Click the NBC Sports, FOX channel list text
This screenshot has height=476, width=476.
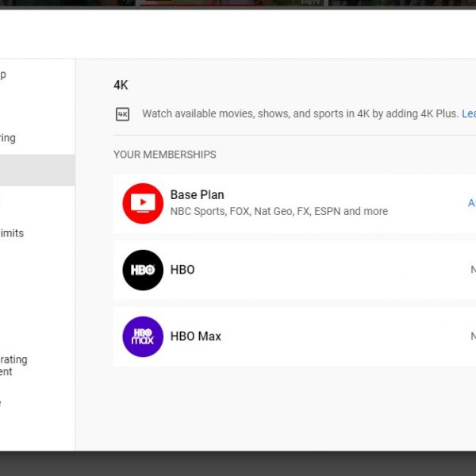[279, 212]
